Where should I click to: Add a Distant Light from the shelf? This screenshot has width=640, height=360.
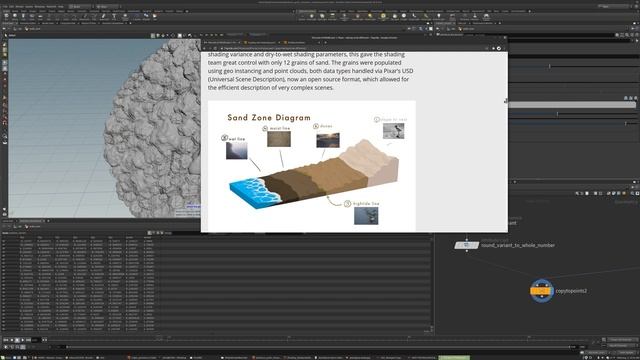(x=370, y=17)
